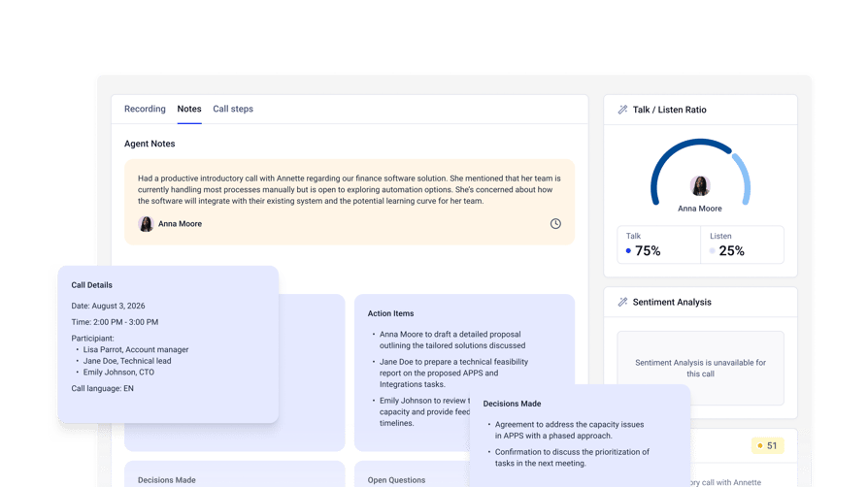The height and width of the screenshot is (487, 868).
Task: Click the Open Questions card heading
Action: point(396,480)
